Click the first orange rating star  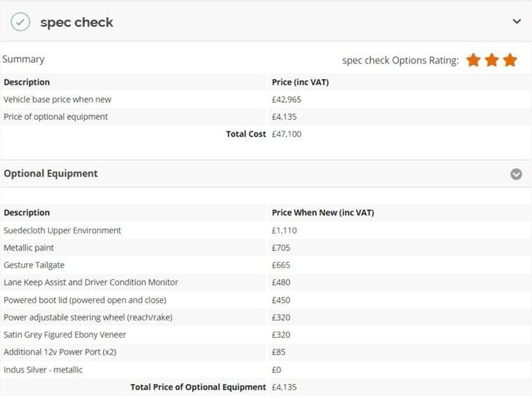(474, 60)
